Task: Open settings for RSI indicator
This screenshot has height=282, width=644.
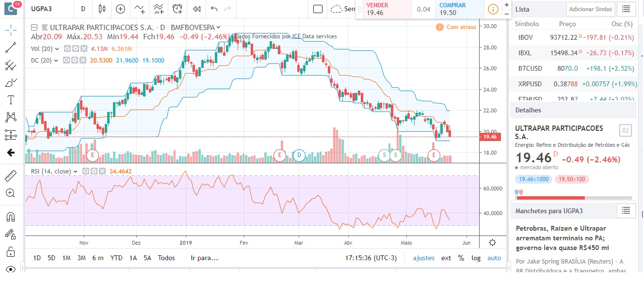Action: tap(94, 171)
